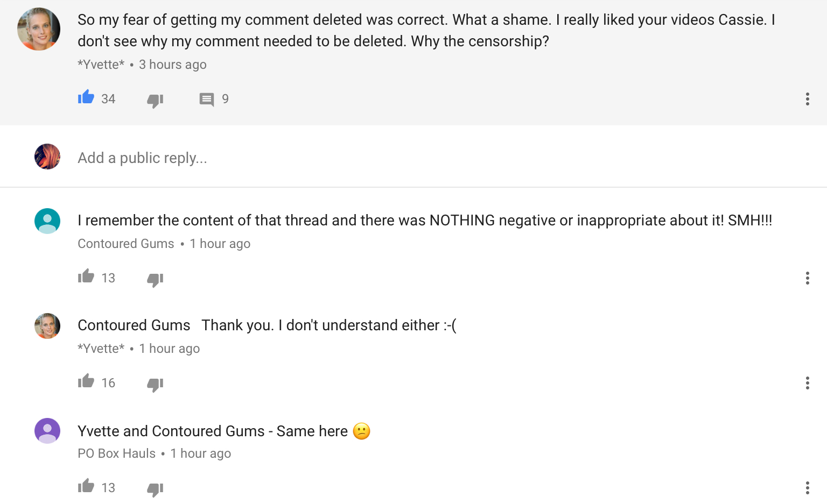Click the *Yvette* author name on top comment
Screen dimensions: 827x504
click(101, 65)
